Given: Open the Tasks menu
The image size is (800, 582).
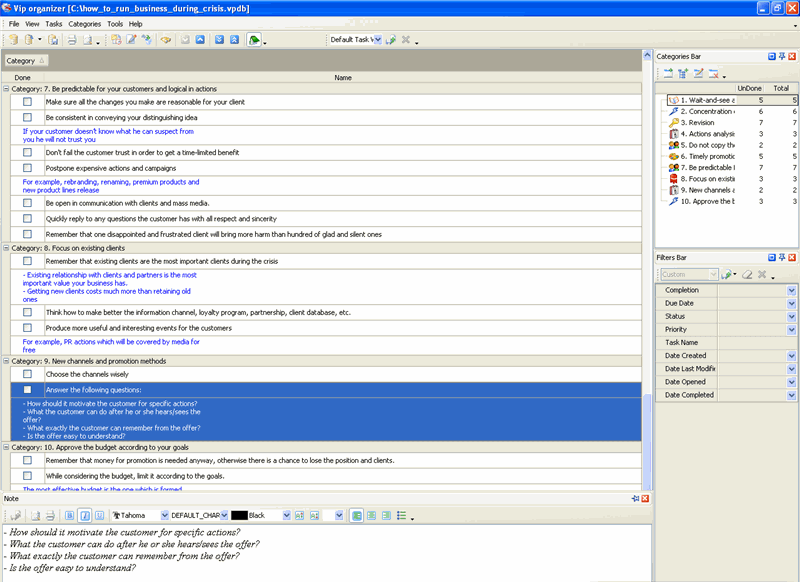Looking at the screenshot, I should click(54, 24).
